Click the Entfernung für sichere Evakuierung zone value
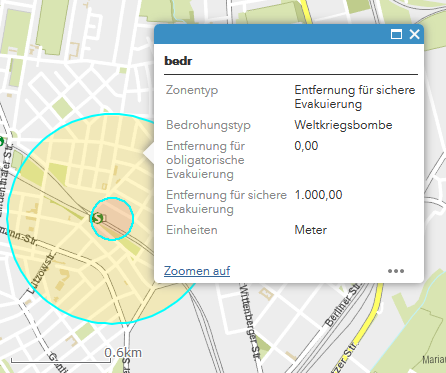This screenshot has width=446, height=373. tap(355, 97)
